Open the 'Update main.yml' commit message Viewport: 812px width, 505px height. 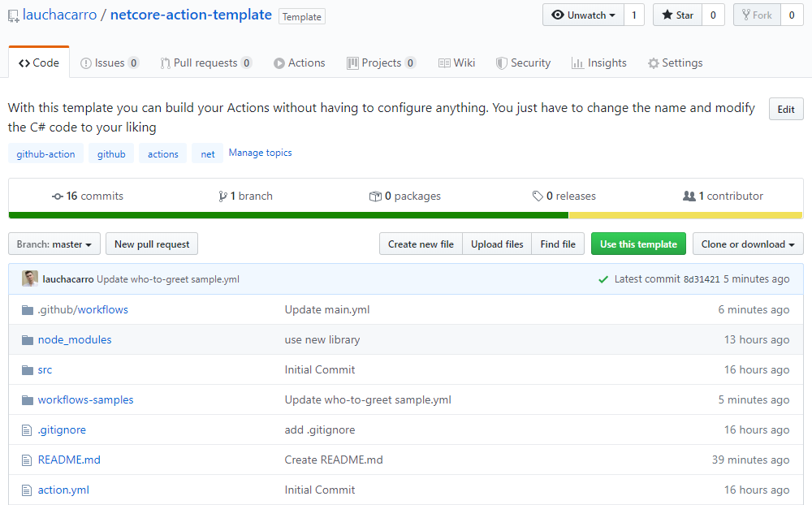[x=327, y=309]
